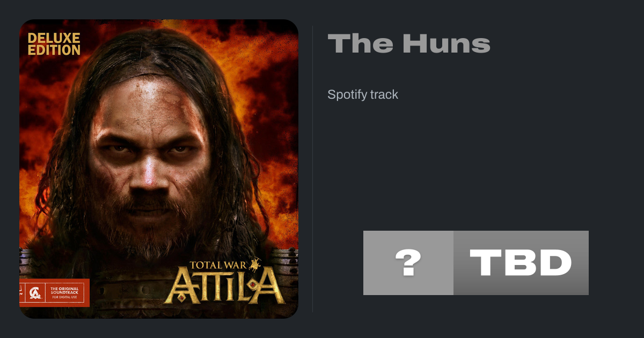Screen dimensions: 644x338
Task: Click the Creative Assembly CA logo
Action: click(x=35, y=293)
